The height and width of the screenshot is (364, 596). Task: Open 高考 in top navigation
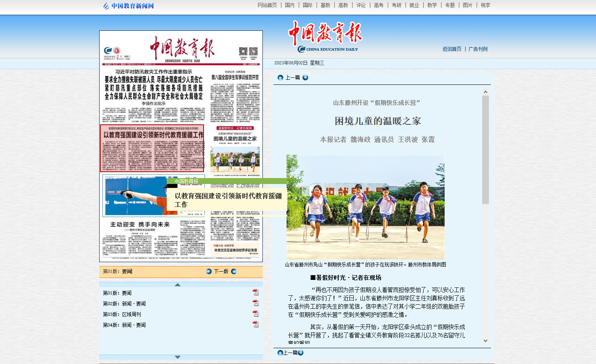pyautogui.click(x=379, y=5)
